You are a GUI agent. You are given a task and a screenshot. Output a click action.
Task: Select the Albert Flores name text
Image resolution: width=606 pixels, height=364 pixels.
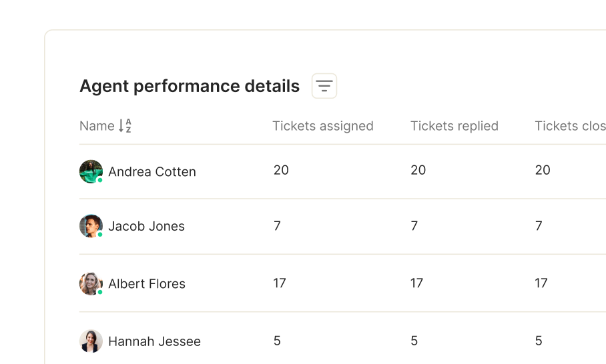click(147, 284)
